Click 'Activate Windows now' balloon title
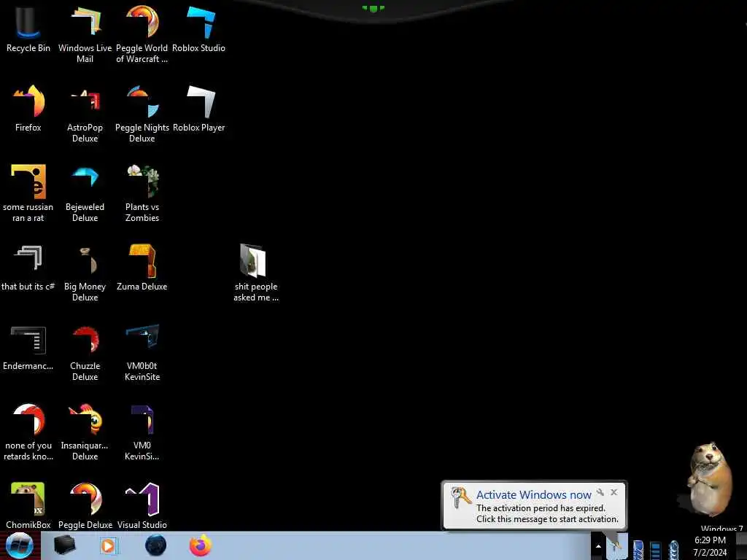747x560 pixels. click(x=533, y=495)
